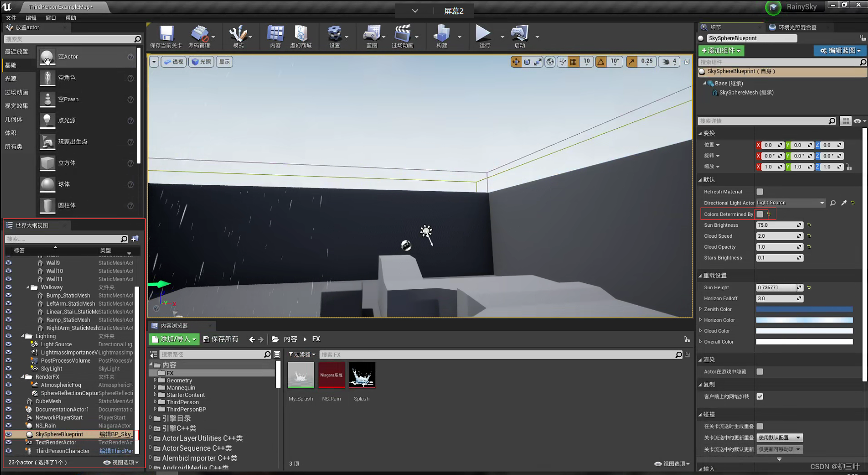Select the rotate gizmo tool in viewport
The image size is (868, 475).
tap(527, 62)
